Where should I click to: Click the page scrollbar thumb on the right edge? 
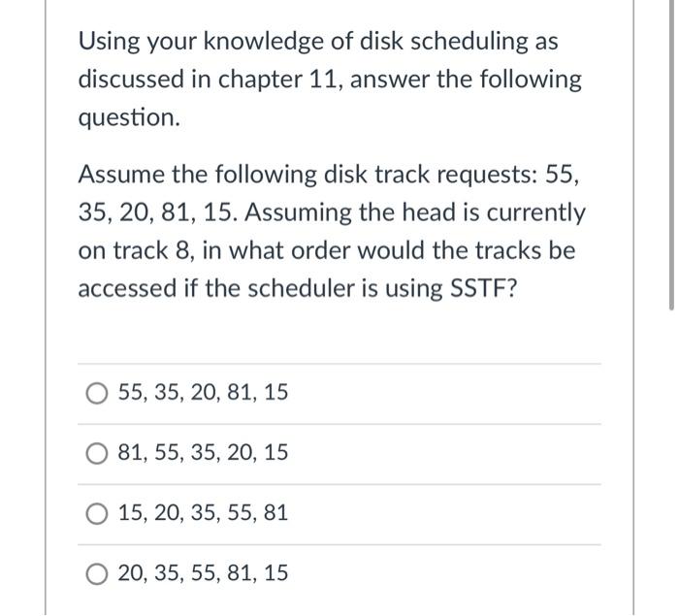point(671,155)
